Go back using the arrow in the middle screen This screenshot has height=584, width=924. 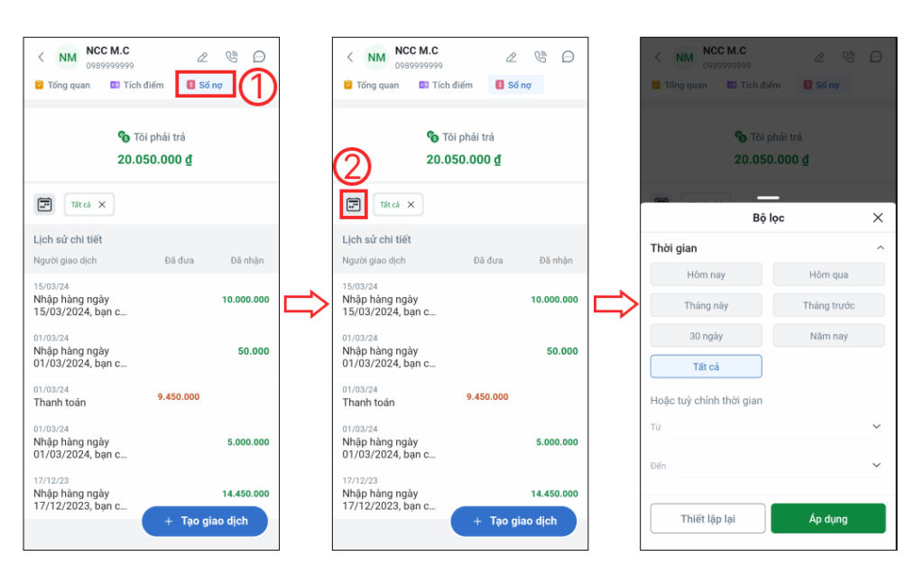350,57
